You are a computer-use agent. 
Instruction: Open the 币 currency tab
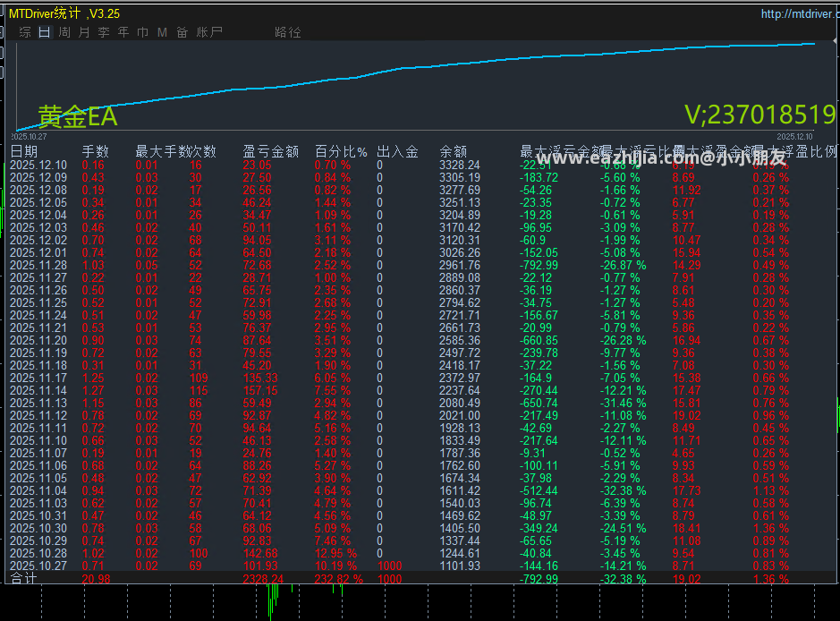coord(142,32)
